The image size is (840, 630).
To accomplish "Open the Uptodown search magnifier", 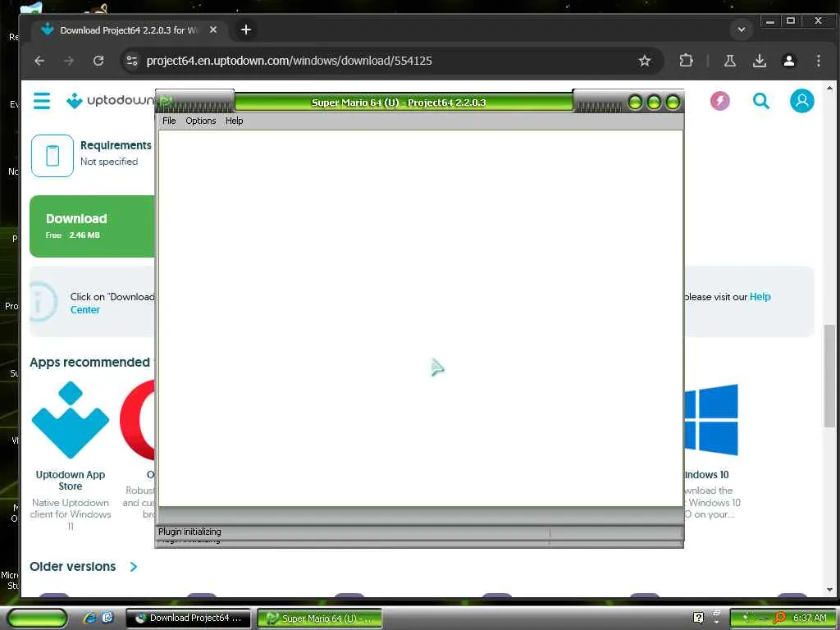I will (760, 101).
